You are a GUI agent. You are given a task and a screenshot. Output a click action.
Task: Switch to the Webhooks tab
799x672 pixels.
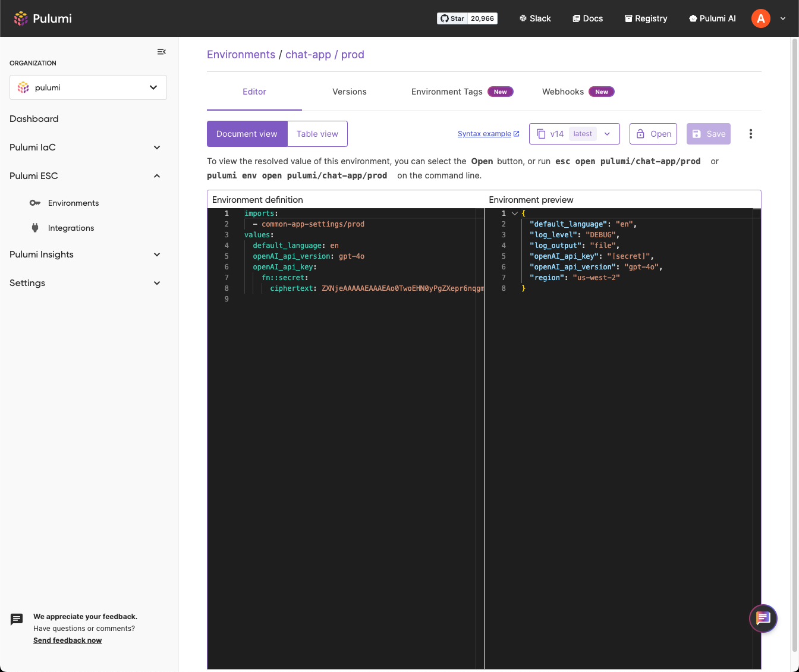[x=578, y=92]
